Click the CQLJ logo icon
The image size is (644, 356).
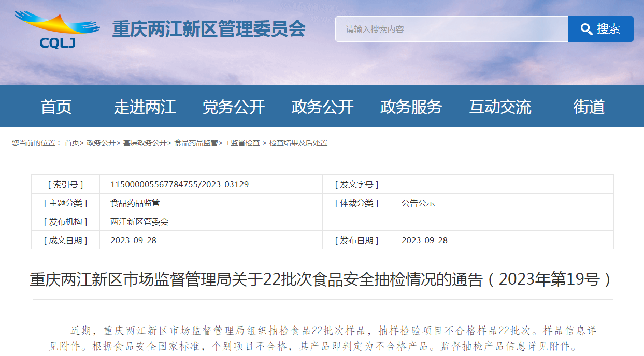pyautogui.click(x=58, y=29)
